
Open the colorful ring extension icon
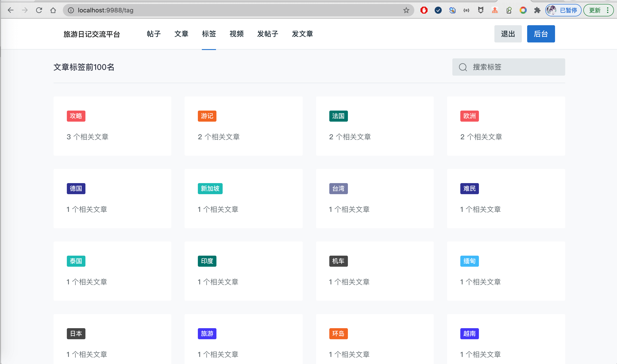pos(523,10)
